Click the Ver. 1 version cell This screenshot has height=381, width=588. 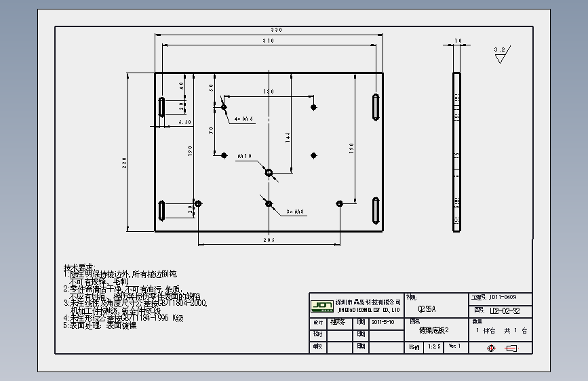[454, 346]
